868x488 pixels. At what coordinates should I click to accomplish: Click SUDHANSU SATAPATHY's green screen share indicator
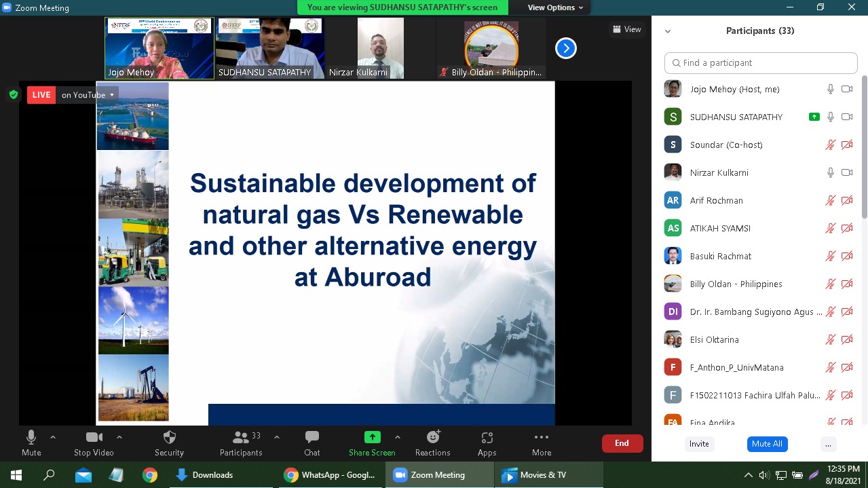[814, 117]
